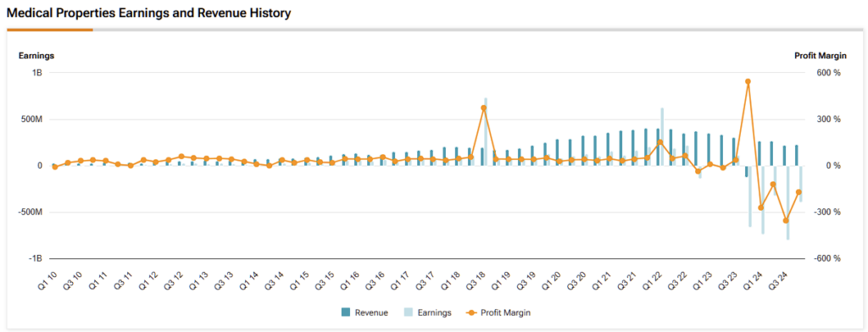Click the -300 % right axis label
The height and width of the screenshot is (332, 868).
[x=827, y=212]
